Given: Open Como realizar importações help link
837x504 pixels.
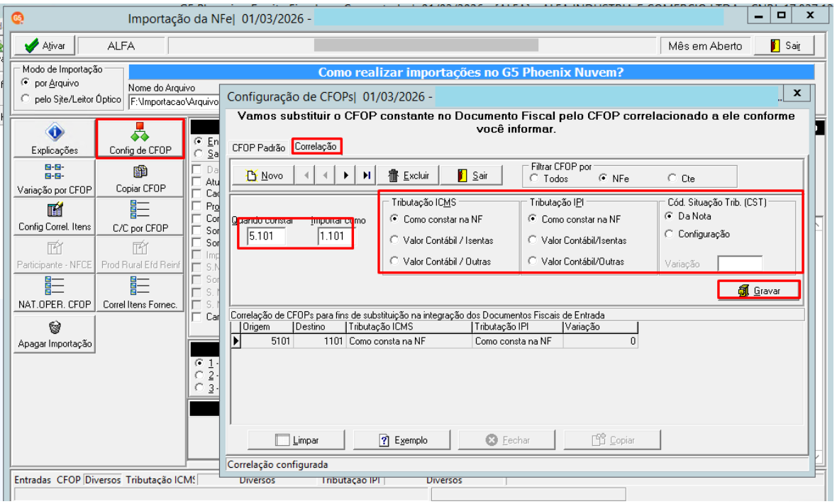Looking at the screenshot, I should pyautogui.click(x=471, y=72).
